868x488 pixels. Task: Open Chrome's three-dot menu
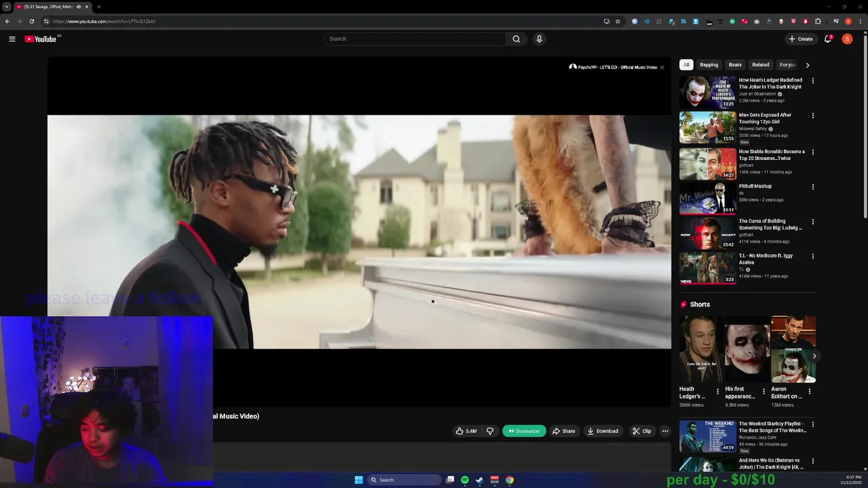[x=859, y=21]
